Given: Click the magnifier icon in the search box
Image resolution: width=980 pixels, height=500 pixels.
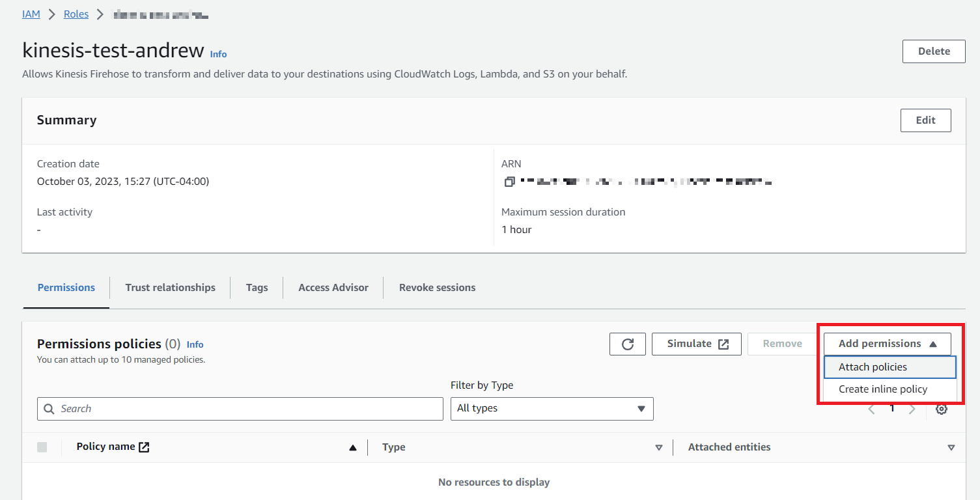Looking at the screenshot, I should [x=49, y=409].
